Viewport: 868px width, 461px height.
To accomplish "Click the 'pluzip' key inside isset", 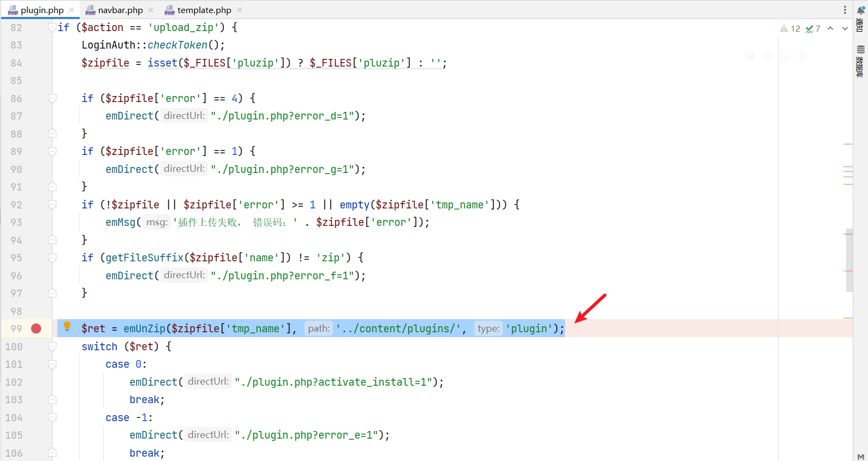I will 255,63.
